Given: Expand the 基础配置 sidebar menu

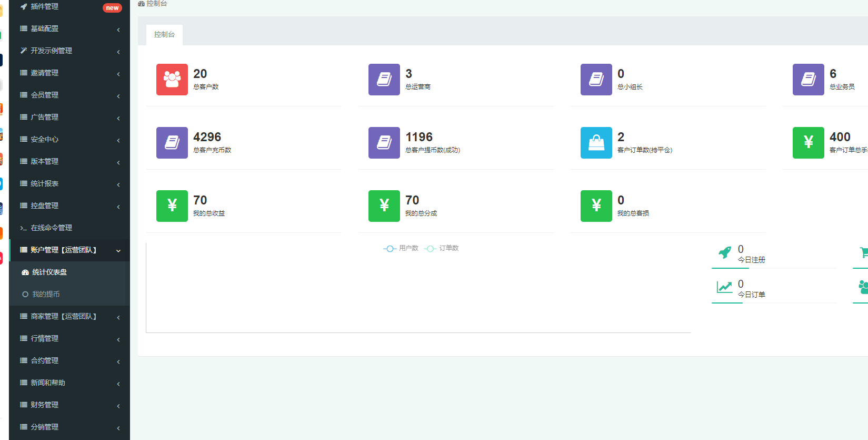Looking at the screenshot, I should (x=69, y=29).
